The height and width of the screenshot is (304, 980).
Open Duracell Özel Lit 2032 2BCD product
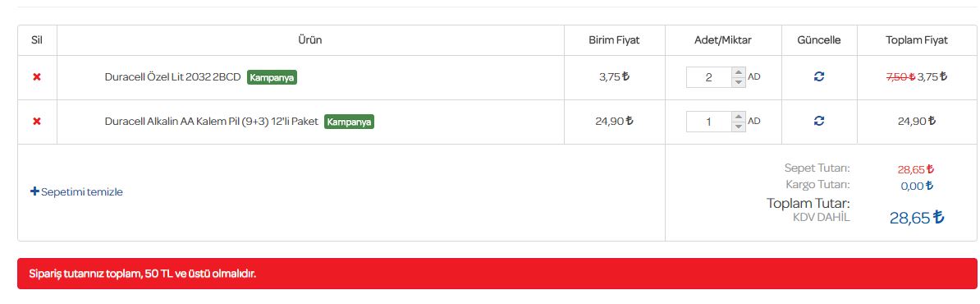(172, 77)
